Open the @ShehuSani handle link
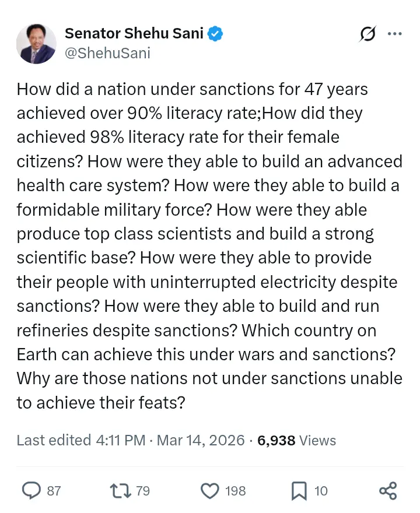 pos(107,54)
